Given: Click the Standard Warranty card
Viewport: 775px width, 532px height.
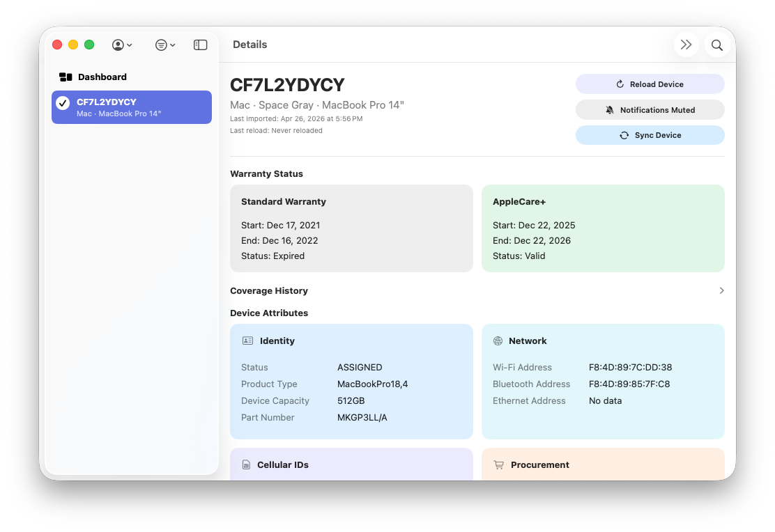Looking at the screenshot, I should pos(351,228).
